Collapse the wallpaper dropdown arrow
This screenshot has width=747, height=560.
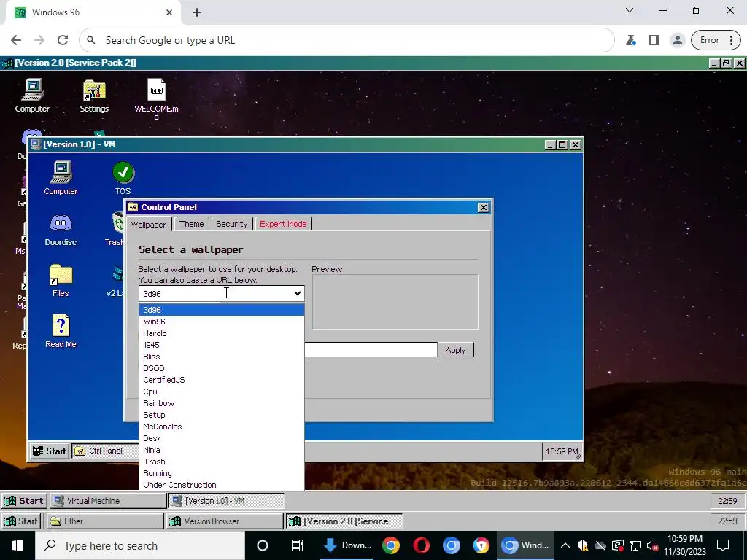tap(298, 293)
